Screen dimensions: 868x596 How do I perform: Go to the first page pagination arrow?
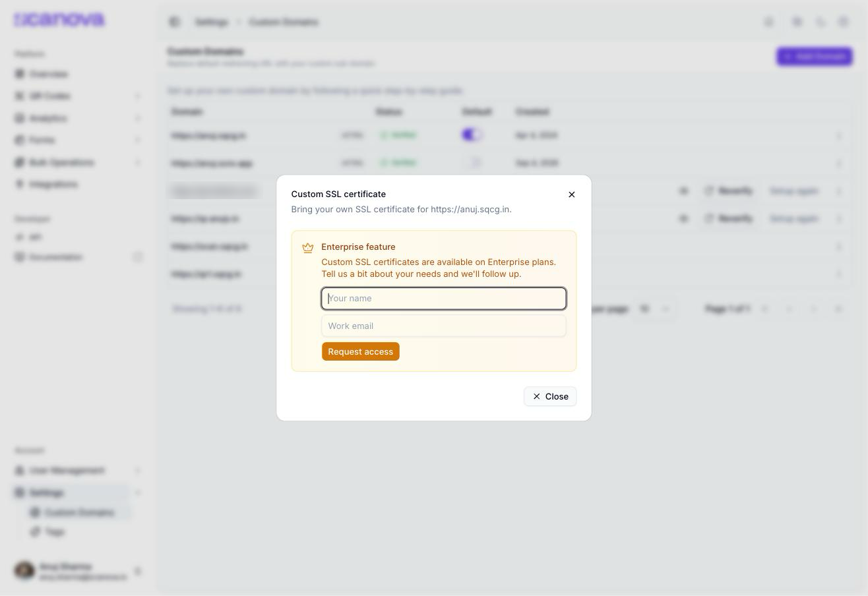(765, 309)
